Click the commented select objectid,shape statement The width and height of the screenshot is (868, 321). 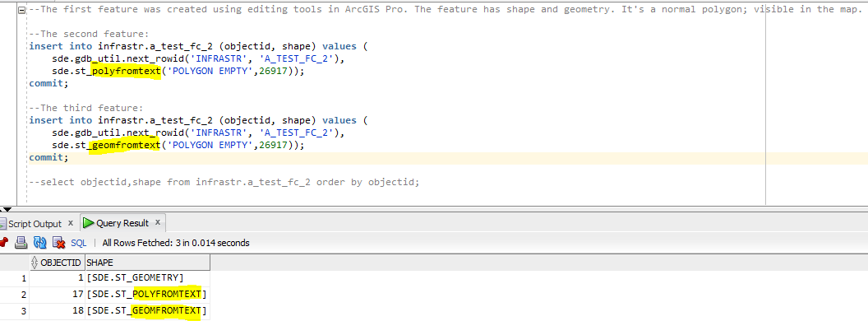(x=224, y=182)
